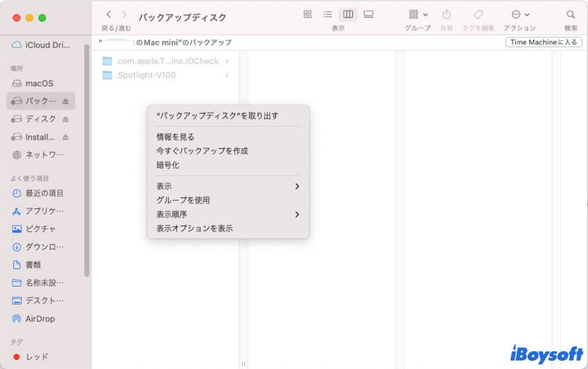The image size is (588, 369).
Task: Click the edit tags toolbar icon
Action: click(478, 15)
